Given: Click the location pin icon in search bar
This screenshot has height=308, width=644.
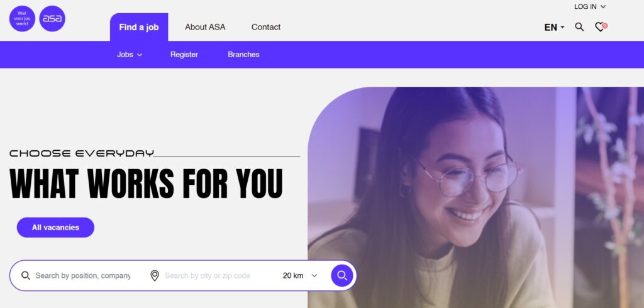Looking at the screenshot, I should (x=155, y=275).
